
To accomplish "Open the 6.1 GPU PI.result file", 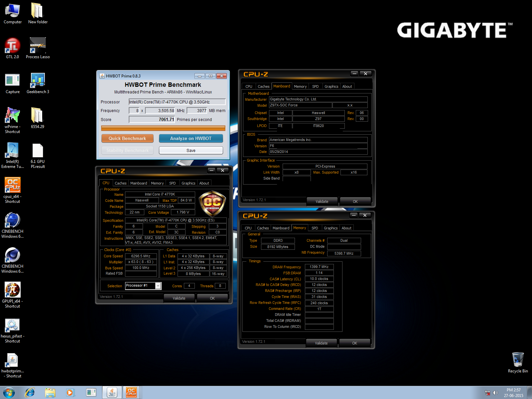I will click(x=38, y=155).
